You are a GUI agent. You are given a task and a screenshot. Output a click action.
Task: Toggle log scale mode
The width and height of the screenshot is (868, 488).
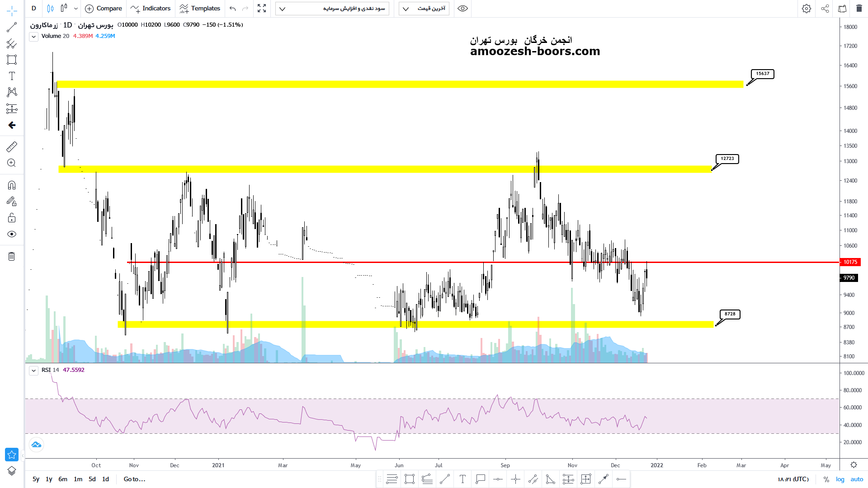click(x=840, y=479)
